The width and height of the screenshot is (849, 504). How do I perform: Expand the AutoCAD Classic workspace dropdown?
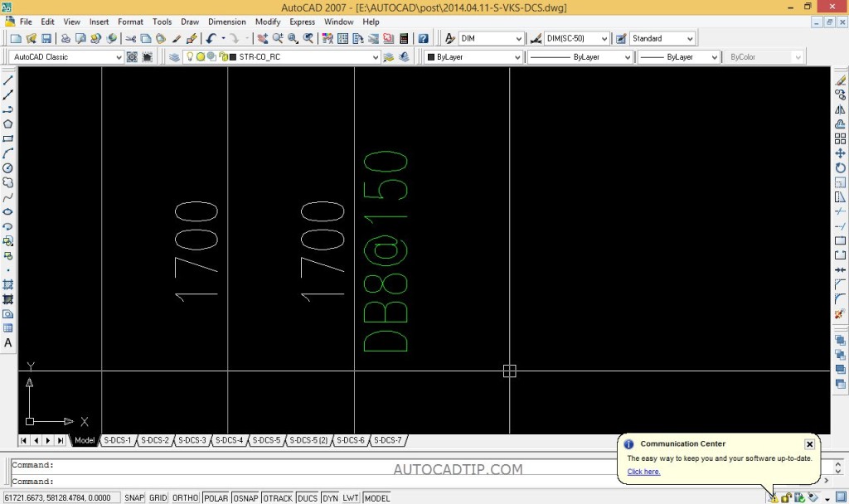tap(118, 56)
